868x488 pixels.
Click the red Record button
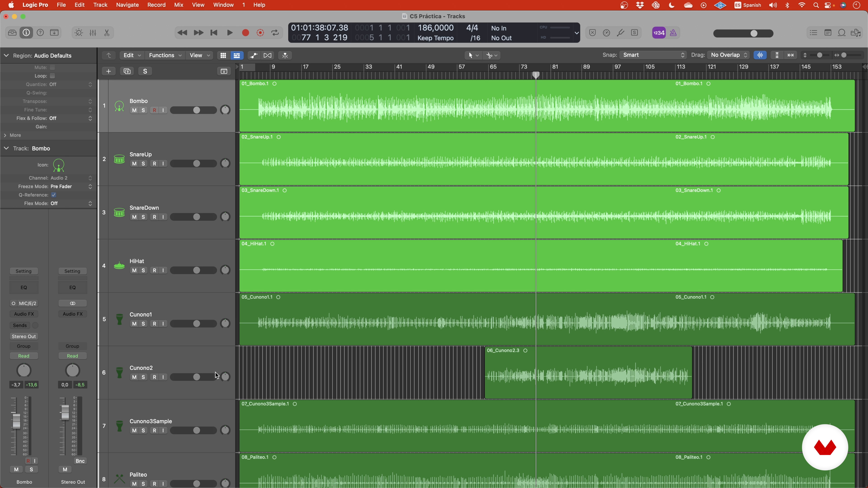tap(246, 33)
